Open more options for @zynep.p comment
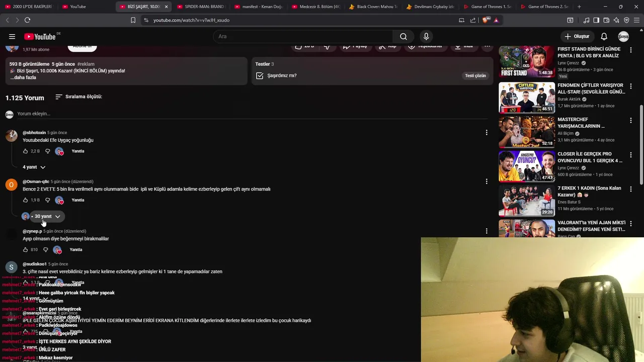 486,231
